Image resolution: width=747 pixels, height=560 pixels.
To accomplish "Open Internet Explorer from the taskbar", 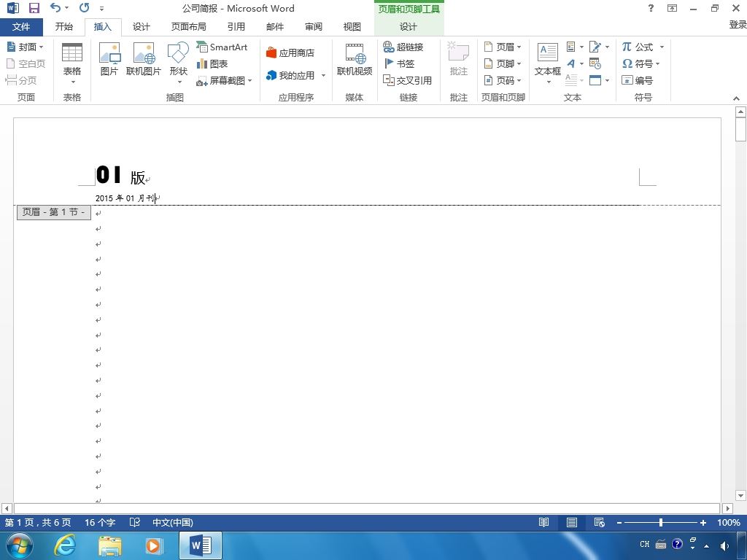I will [x=64, y=545].
